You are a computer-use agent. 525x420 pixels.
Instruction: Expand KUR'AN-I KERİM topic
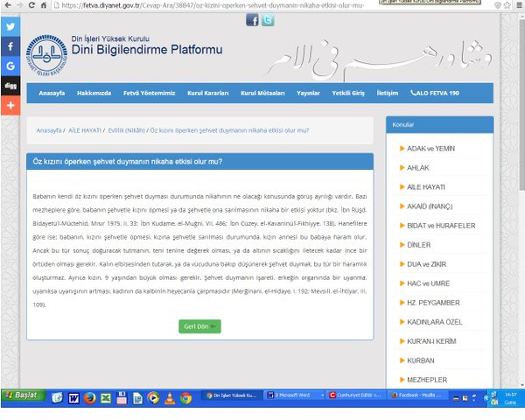click(x=430, y=343)
